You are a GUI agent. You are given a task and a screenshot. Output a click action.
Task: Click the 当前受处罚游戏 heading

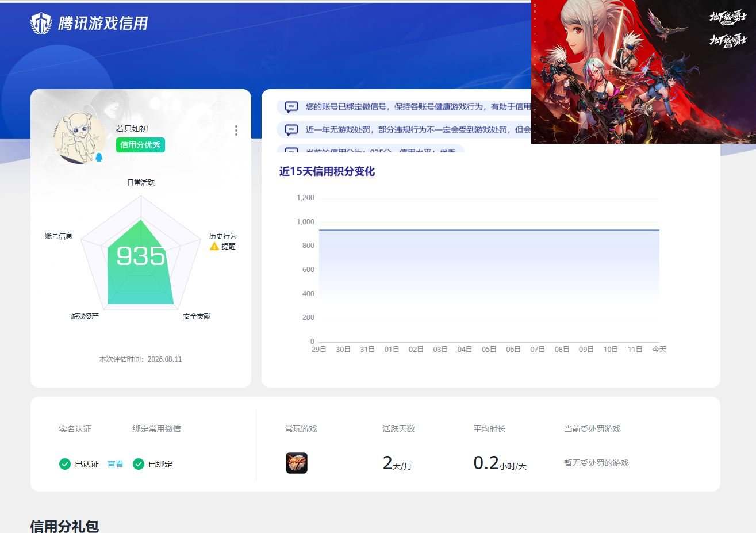pyautogui.click(x=592, y=429)
